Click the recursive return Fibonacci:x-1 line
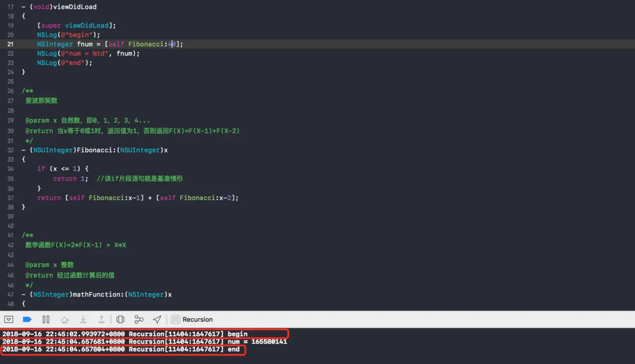 [x=138, y=198]
